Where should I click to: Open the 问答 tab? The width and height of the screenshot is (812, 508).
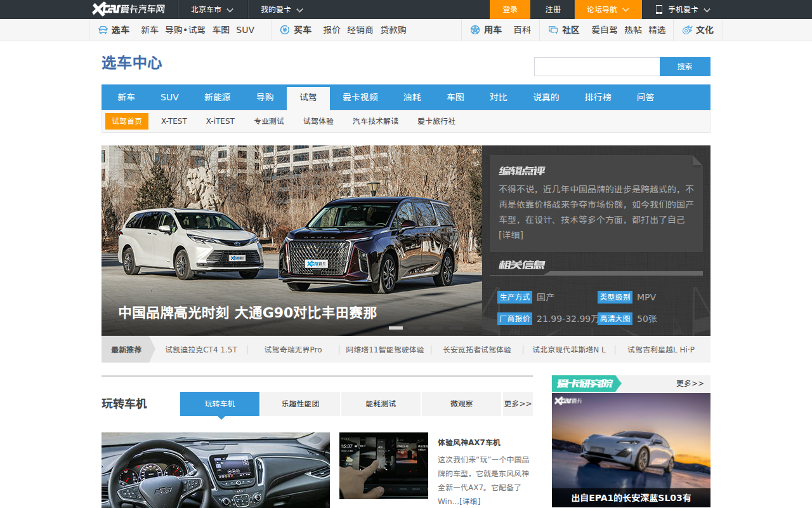[646, 97]
